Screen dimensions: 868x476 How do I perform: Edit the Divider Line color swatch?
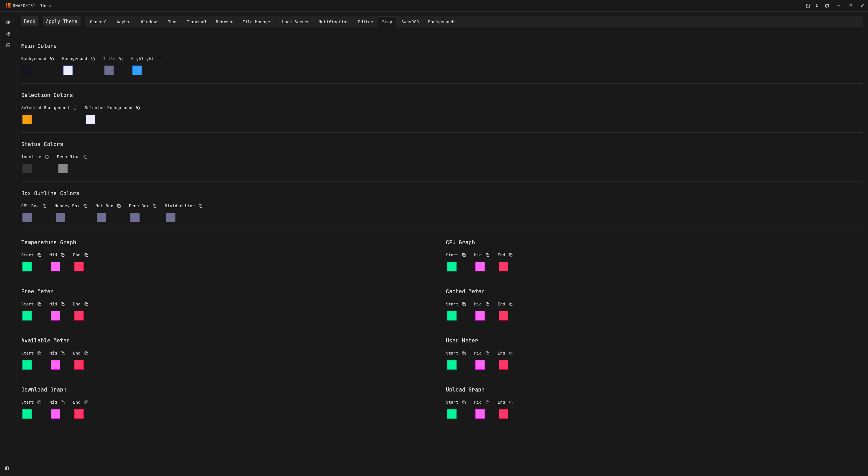pyautogui.click(x=170, y=217)
